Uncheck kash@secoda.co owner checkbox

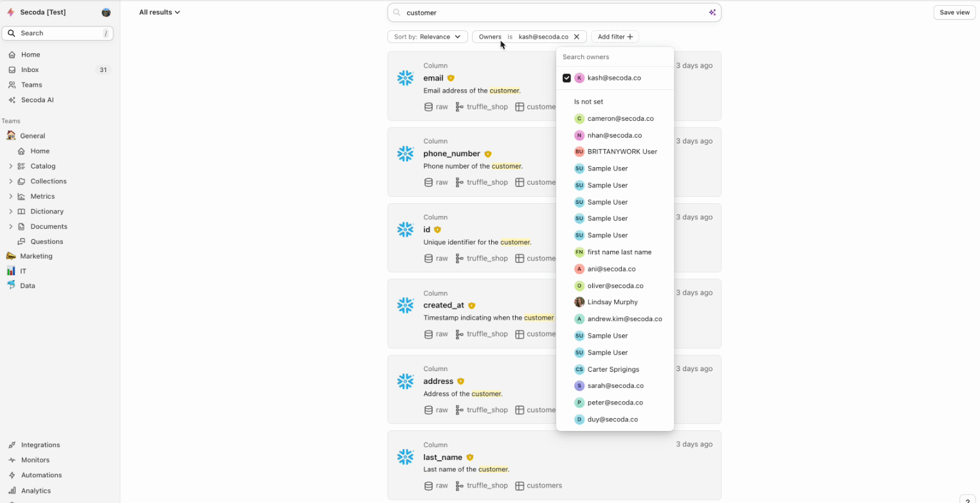click(x=567, y=78)
